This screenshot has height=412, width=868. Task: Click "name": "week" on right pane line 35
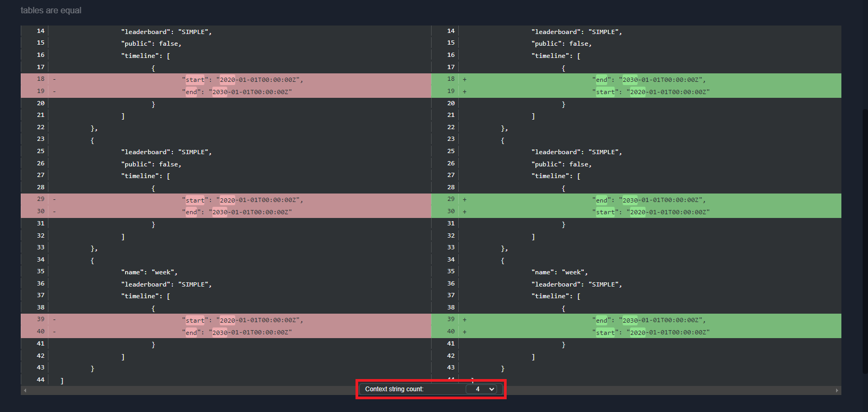click(x=559, y=272)
